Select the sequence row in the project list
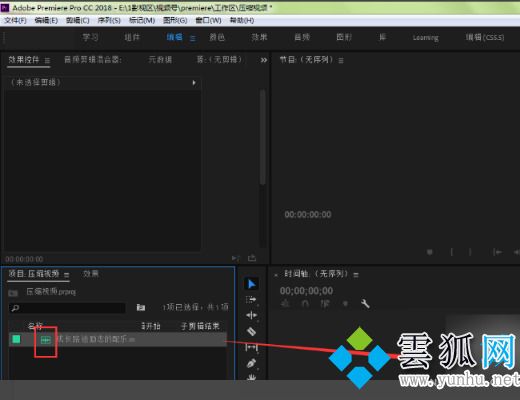The image size is (520, 400). tap(118, 340)
